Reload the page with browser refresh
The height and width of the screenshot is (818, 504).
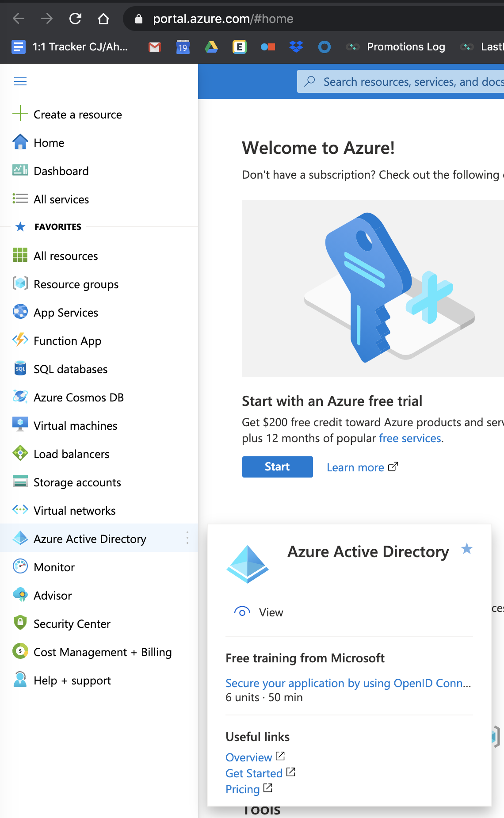click(75, 19)
